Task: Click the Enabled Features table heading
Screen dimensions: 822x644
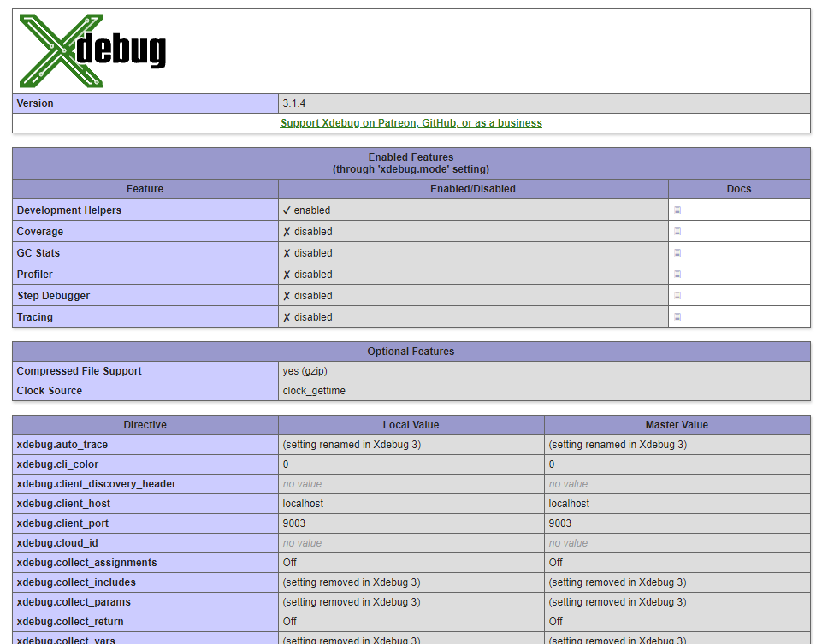Action: tap(411, 163)
